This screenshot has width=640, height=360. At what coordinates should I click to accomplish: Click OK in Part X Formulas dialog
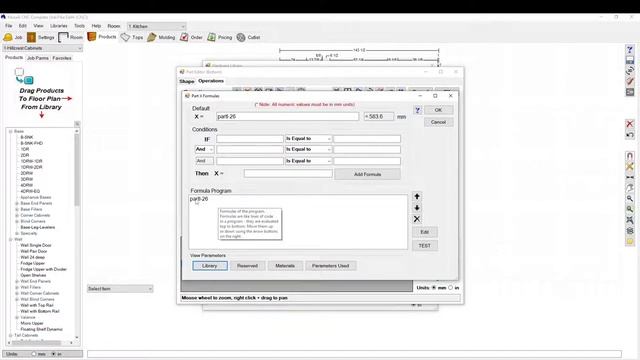(x=438, y=110)
